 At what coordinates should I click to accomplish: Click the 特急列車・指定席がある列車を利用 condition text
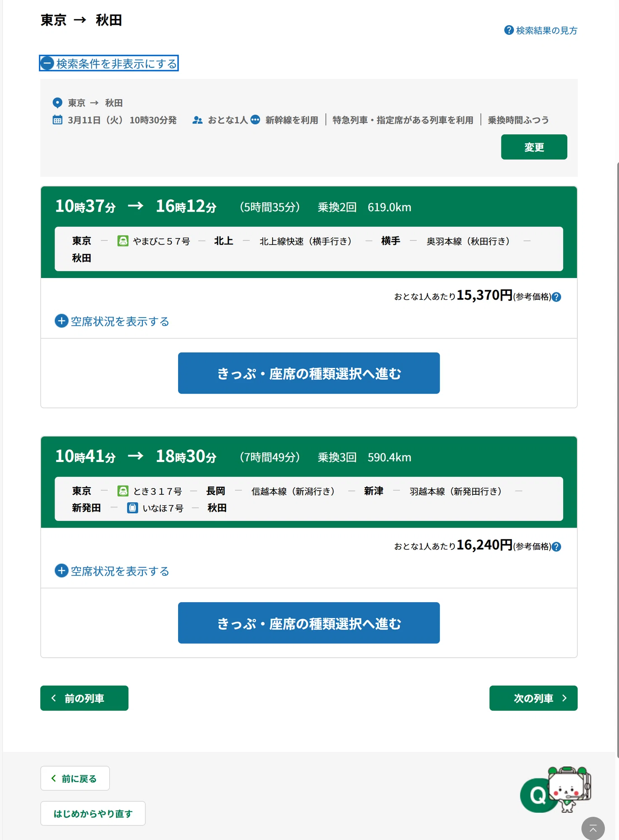[x=403, y=120]
